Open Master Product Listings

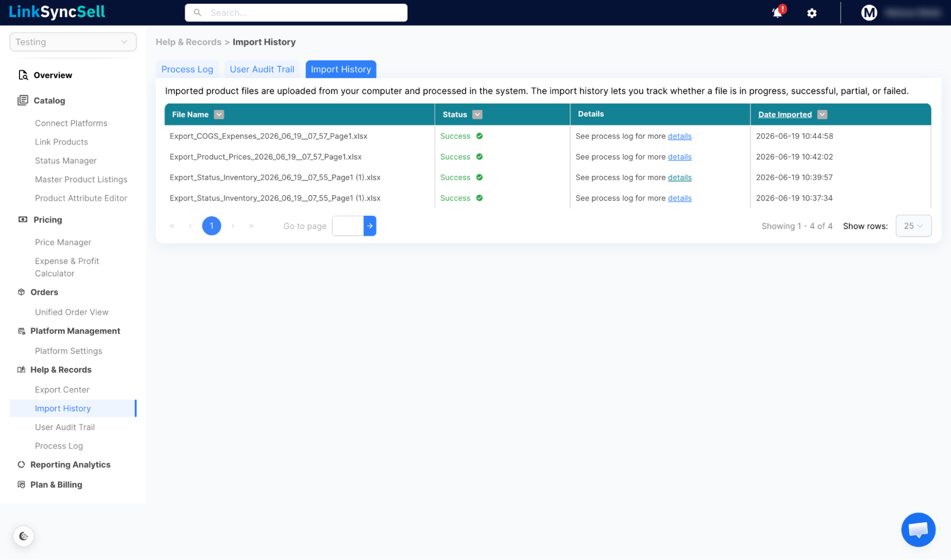(81, 179)
